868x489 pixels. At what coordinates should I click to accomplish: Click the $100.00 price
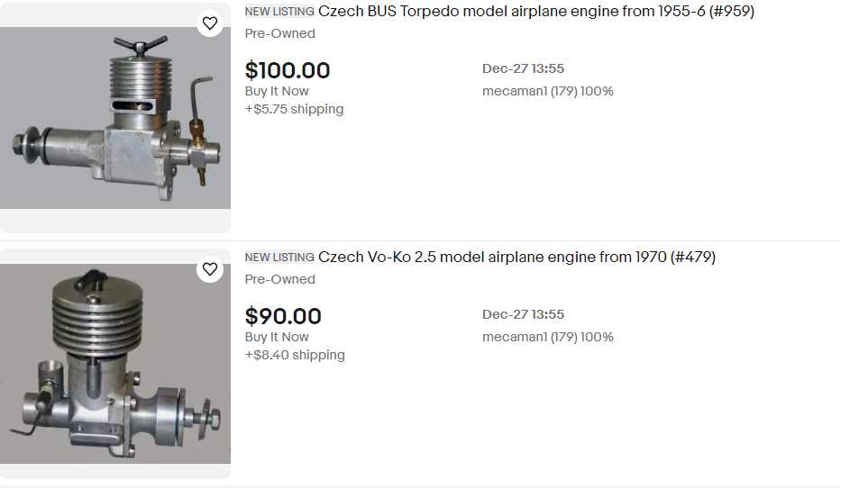[x=288, y=70]
